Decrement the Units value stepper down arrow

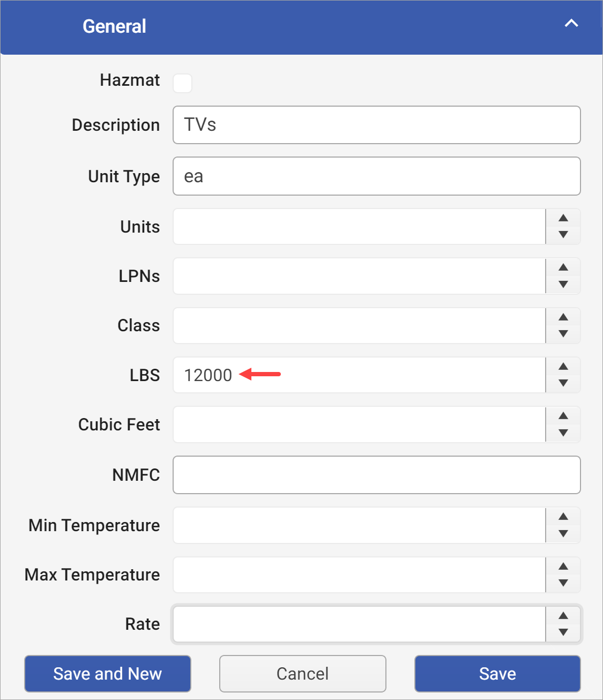563,234
